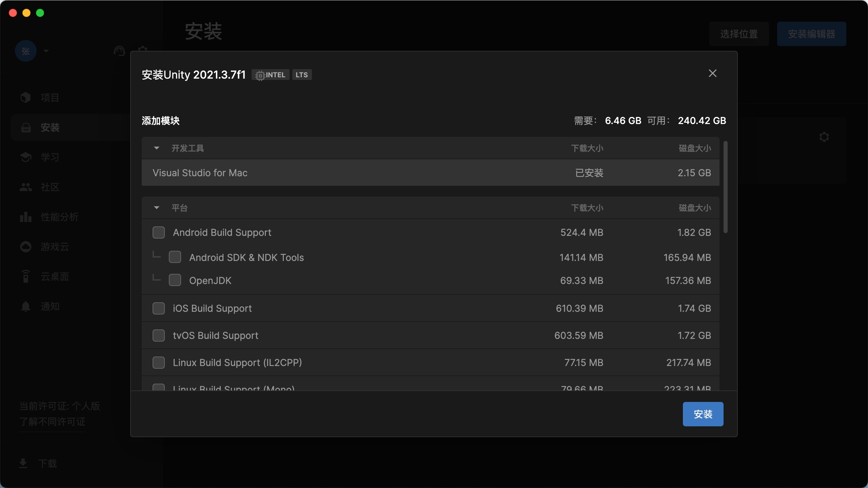Select tvOS Build Support checkbox
Screen dimensions: 868x488
[x=158, y=335]
